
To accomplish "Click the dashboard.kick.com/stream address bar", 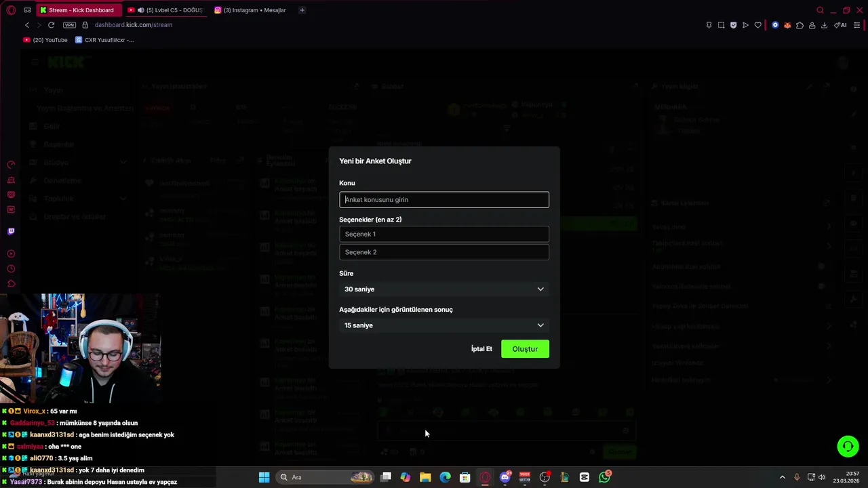I will click(134, 25).
